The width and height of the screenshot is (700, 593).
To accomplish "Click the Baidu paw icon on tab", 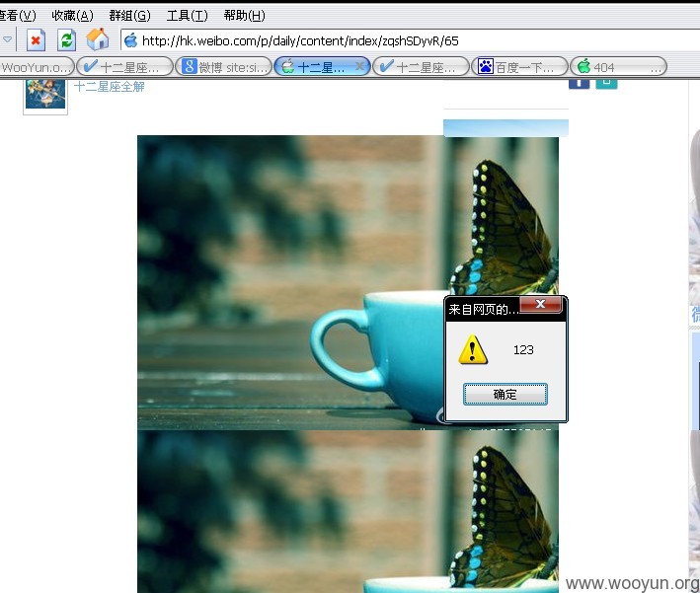I will tap(486, 66).
